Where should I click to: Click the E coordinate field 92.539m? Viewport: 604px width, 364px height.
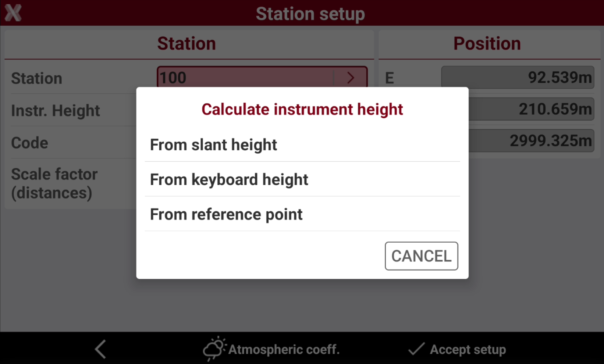click(x=518, y=77)
